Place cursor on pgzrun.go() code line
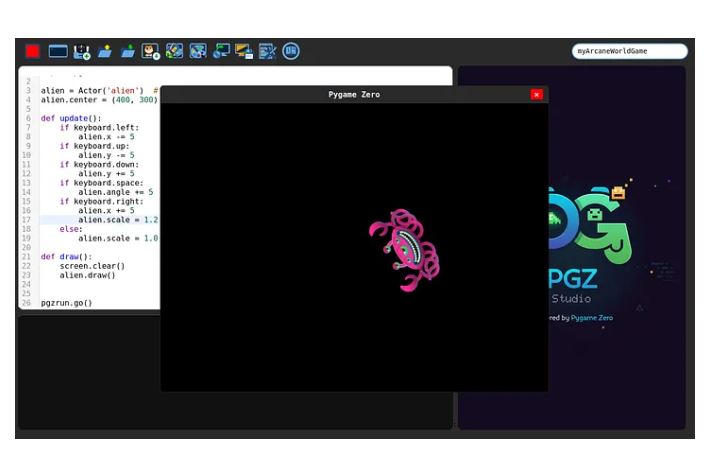 [x=66, y=302]
